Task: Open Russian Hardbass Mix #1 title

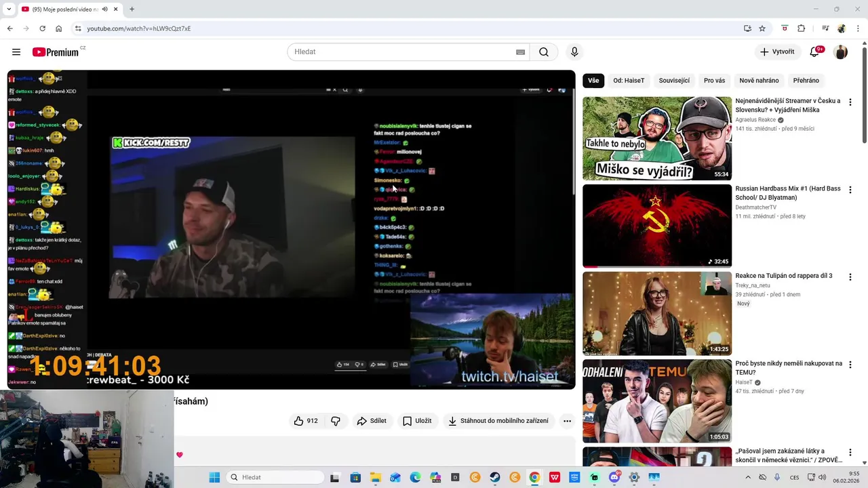Action: click(x=788, y=193)
